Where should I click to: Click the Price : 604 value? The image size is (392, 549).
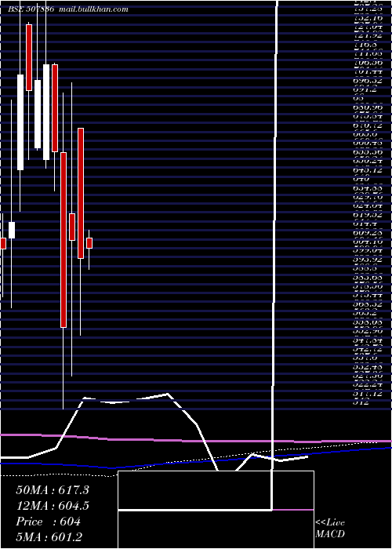click(x=49, y=522)
